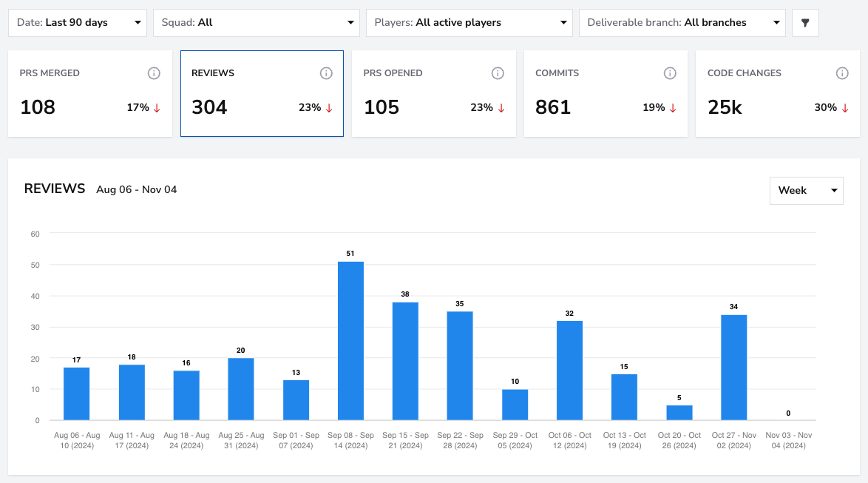
Task: Open the Date Last 90 days dropdown
Action: (x=78, y=23)
